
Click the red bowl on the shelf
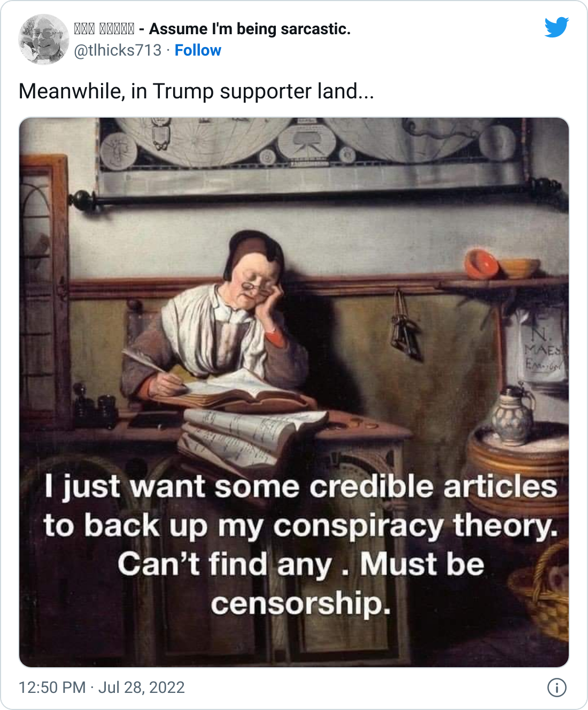click(x=481, y=264)
